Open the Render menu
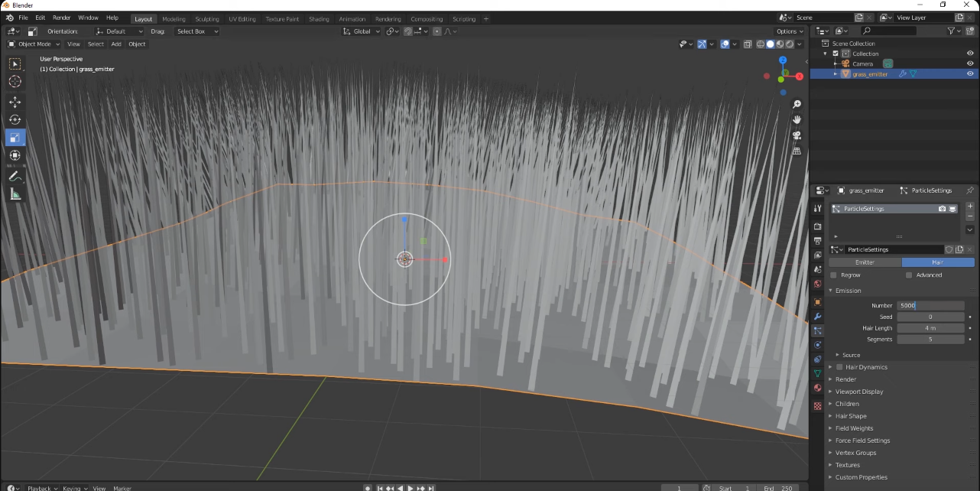Viewport: 980px width, 491px height. pyautogui.click(x=61, y=18)
